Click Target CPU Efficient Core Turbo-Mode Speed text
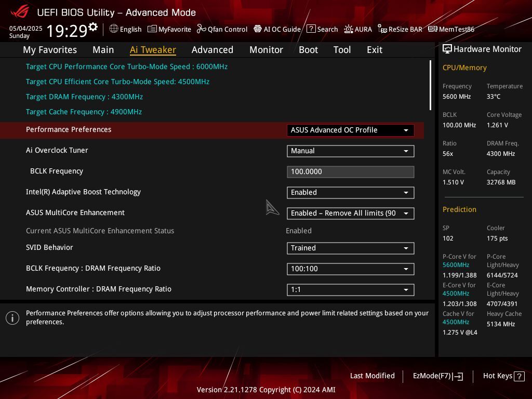This screenshot has height=399, width=532. click(117, 82)
